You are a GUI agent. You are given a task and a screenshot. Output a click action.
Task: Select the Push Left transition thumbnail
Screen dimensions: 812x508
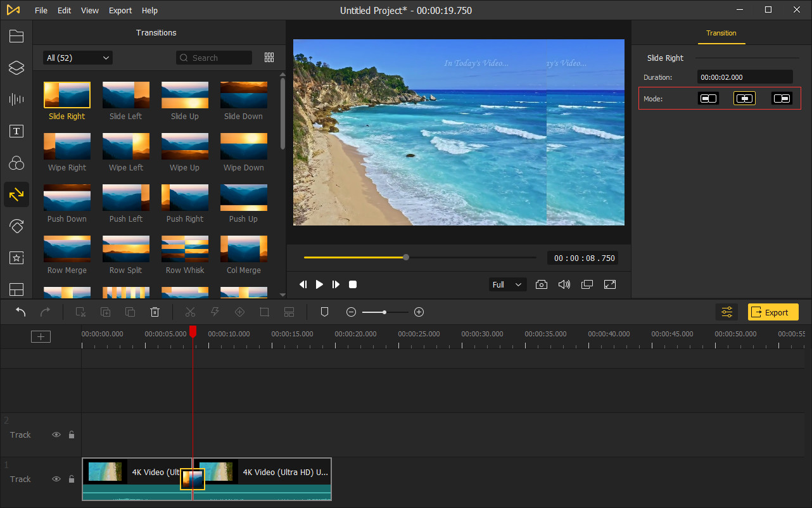pyautogui.click(x=126, y=198)
